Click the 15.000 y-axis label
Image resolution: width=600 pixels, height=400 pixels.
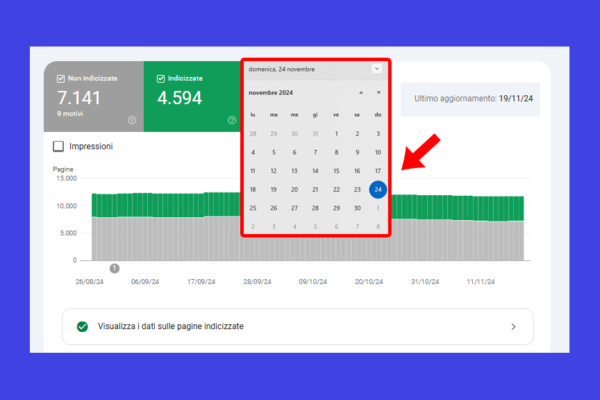click(x=67, y=178)
